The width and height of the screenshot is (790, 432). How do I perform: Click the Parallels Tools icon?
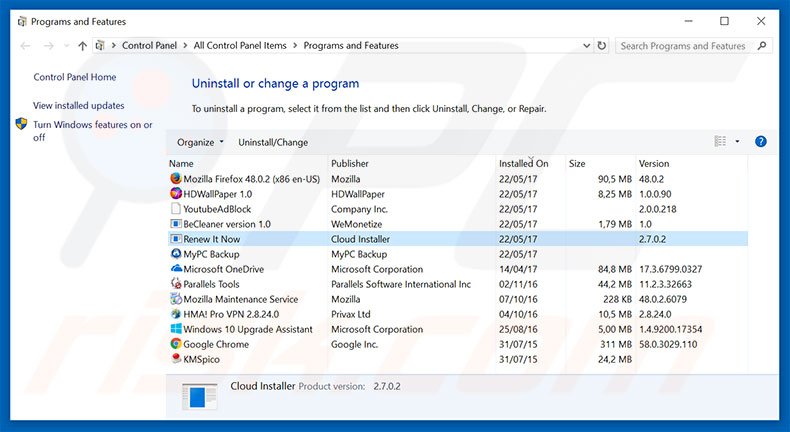coord(176,284)
